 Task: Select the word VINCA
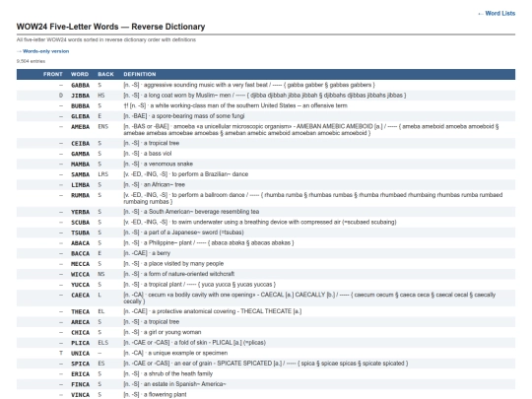point(81,395)
